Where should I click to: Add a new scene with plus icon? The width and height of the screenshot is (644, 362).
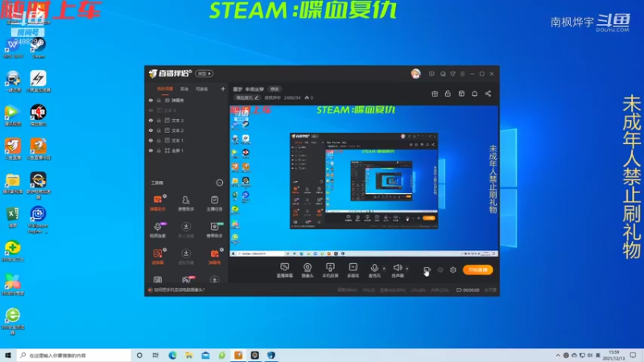(223, 88)
